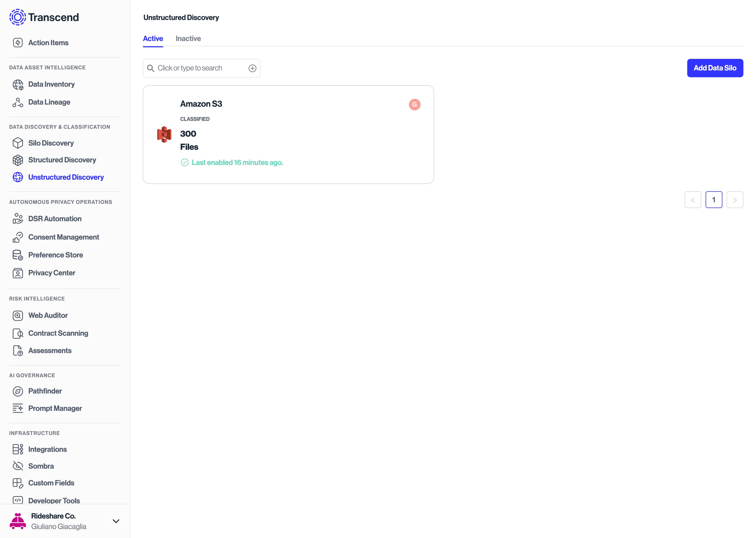Select the Data Lineage icon
756x538 pixels.
point(18,102)
